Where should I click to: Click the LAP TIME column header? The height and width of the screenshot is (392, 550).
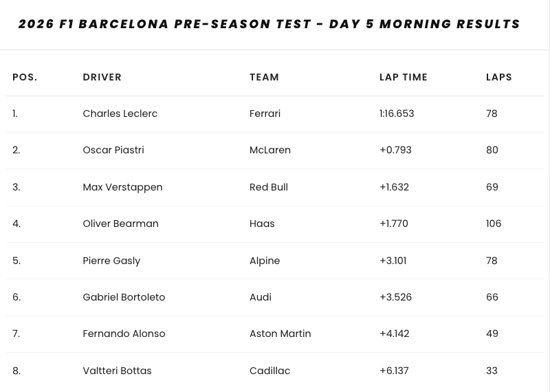point(403,77)
